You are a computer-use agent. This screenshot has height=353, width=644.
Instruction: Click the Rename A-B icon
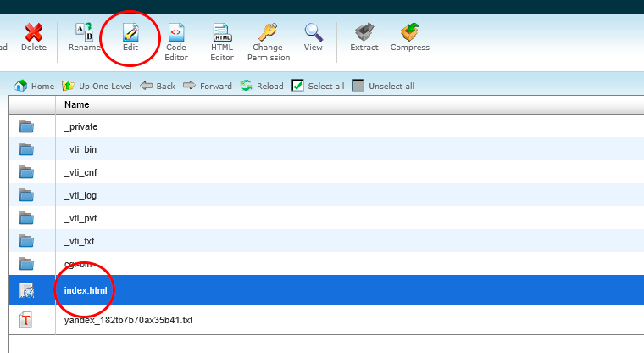coord(85,32)
